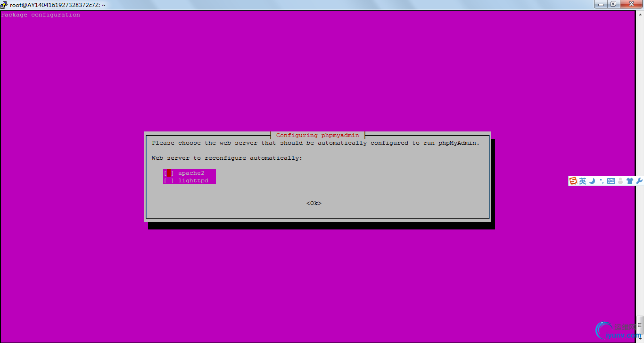This screenshot has height=343, width=644.
Task: Toggle the half-width moon icon
Action: click(592, 181)
